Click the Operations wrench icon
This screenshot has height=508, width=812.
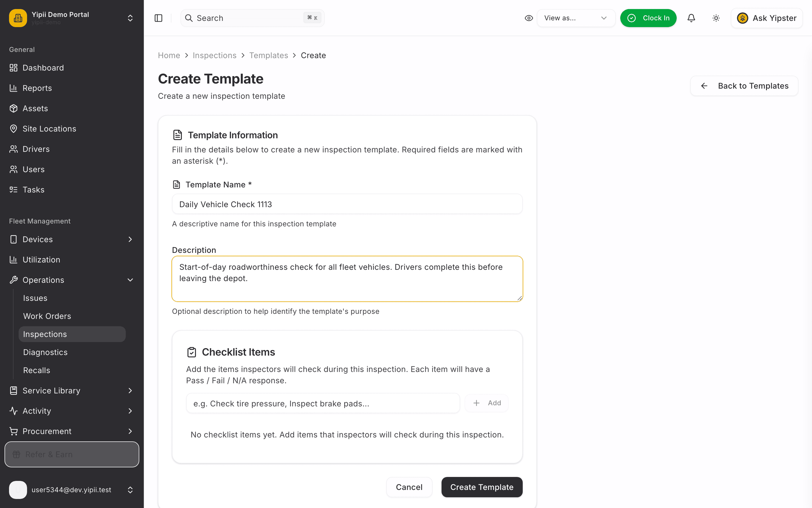pyautogui.click(x=14, y=280)
